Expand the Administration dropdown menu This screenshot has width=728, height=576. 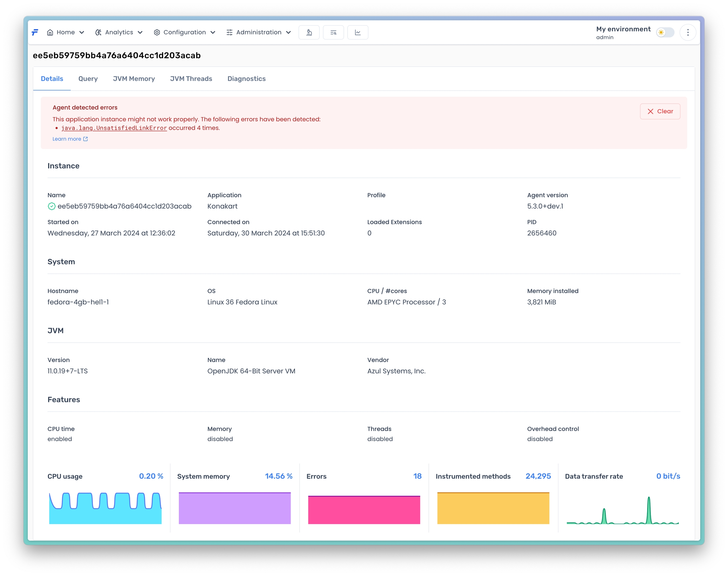(258, 33)
